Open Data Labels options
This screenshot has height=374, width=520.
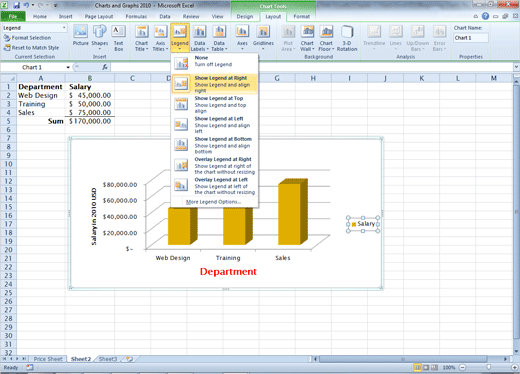(x=200, y=38)
